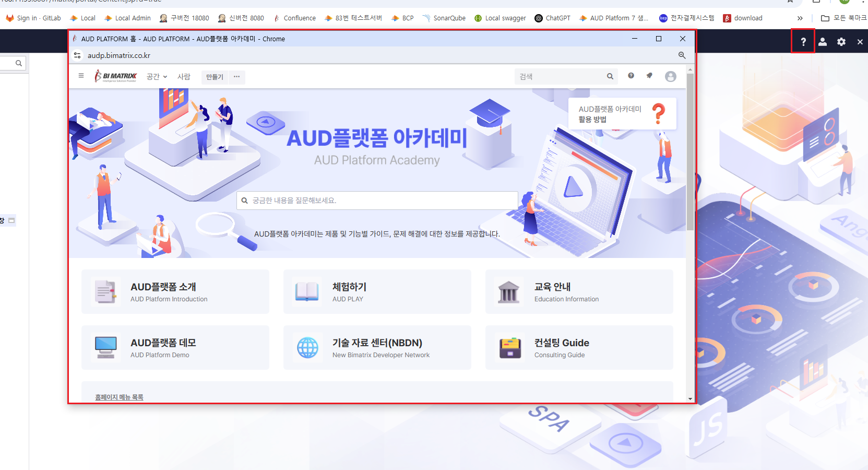This screenshot has width=868, height=470.
Task: Open the settings gear in portal header
Action: 841,42
